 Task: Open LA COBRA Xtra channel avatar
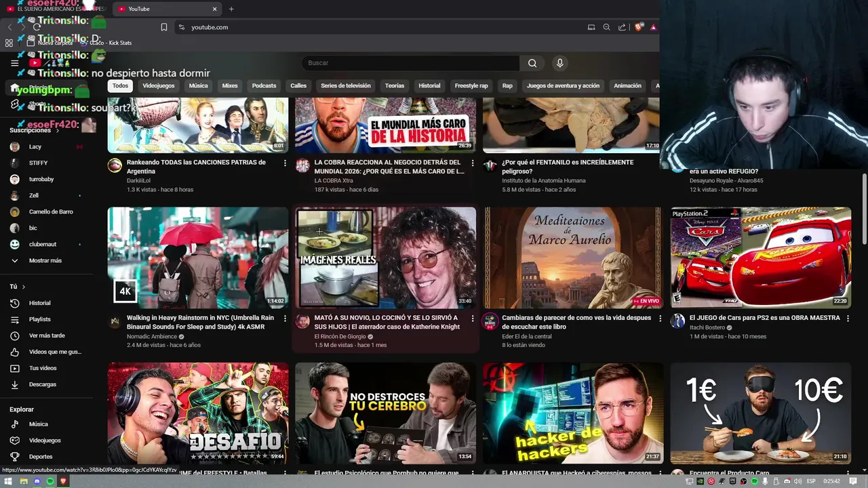click(302, 165)
